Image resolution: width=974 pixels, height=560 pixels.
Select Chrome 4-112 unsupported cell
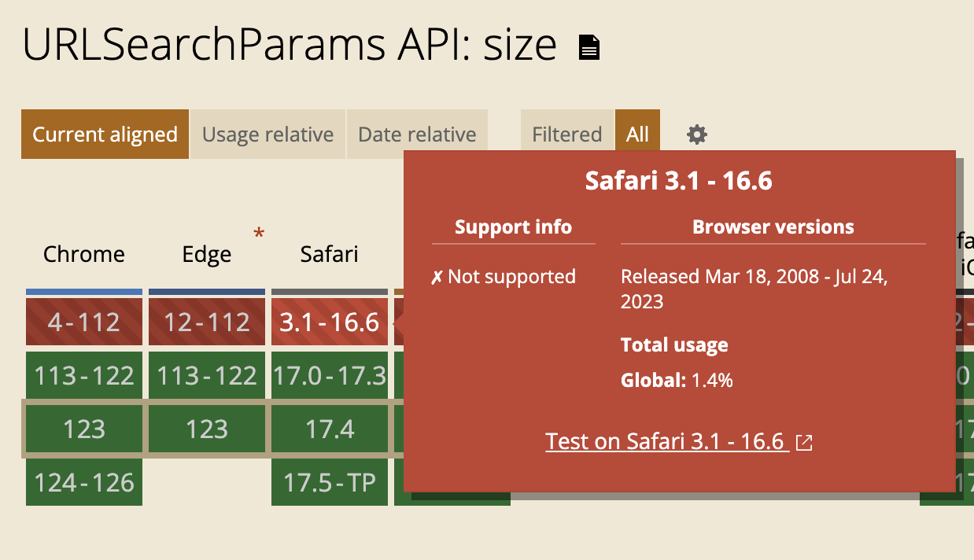[x=84, y=322]
